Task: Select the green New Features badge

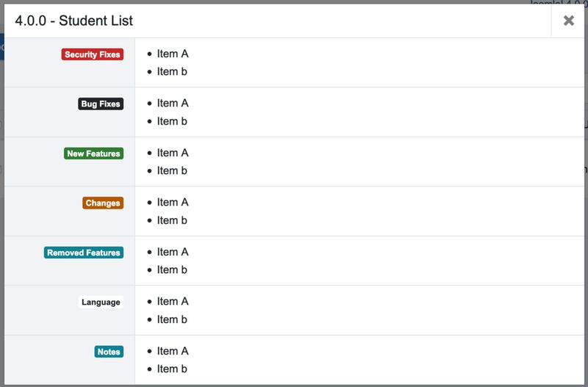Action: [93, 153]
